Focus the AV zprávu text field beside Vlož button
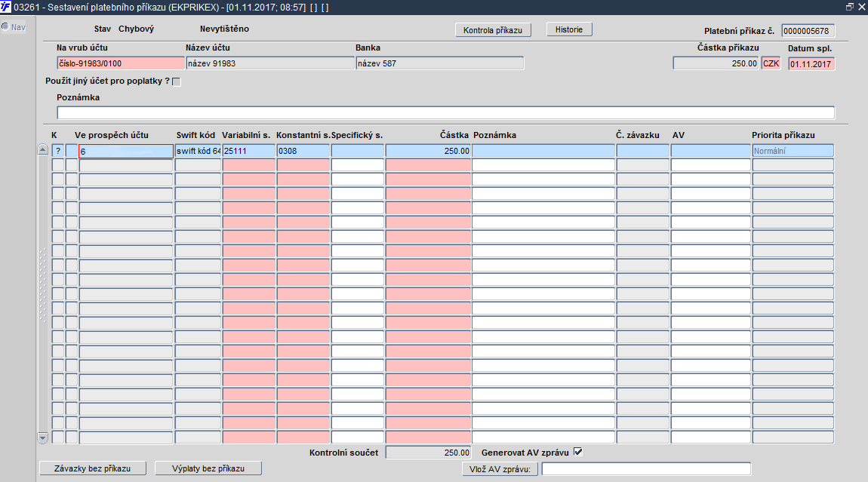The width and height of the screenshot is (868, 482). coord(646,468)
